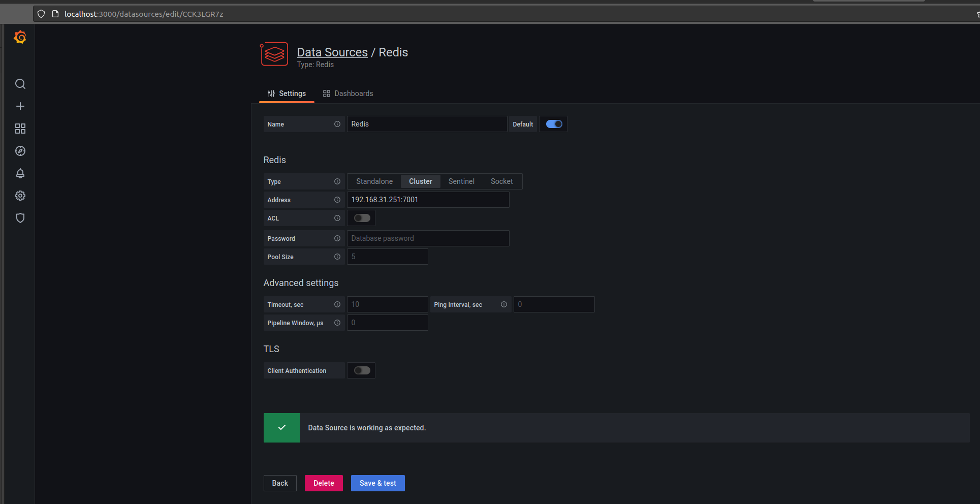This screenshot has height=504, width=980.
Task: Click the 'Type: Redis' subtitle text
Action: tap(315, 65)
